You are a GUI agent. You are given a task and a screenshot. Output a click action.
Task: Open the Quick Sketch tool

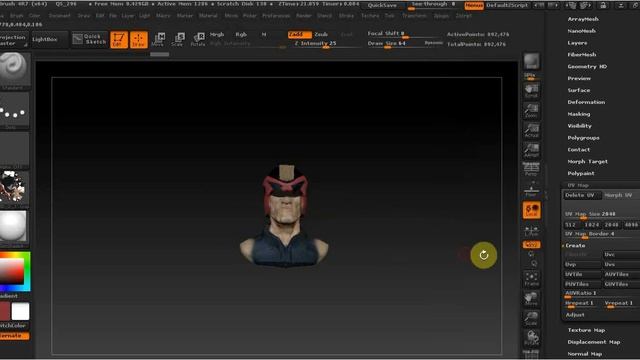(89, 39)
